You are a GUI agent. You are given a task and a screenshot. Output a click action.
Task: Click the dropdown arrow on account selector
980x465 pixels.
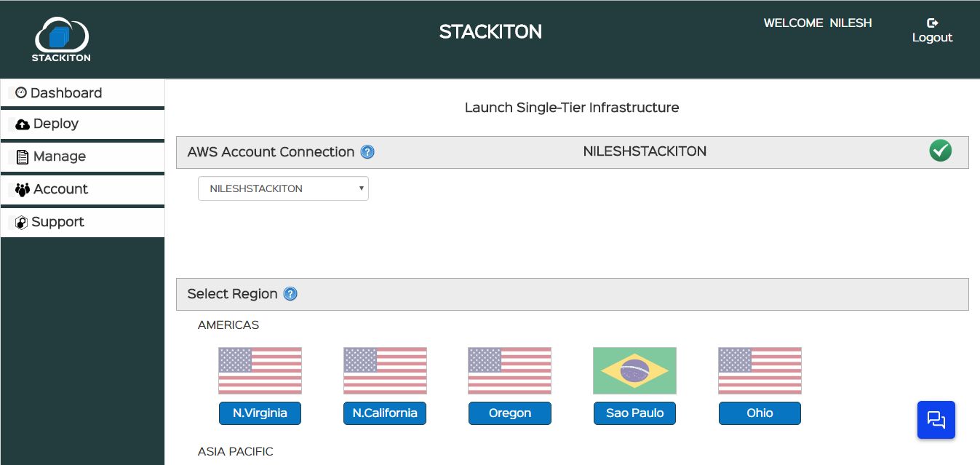point(361,188)
